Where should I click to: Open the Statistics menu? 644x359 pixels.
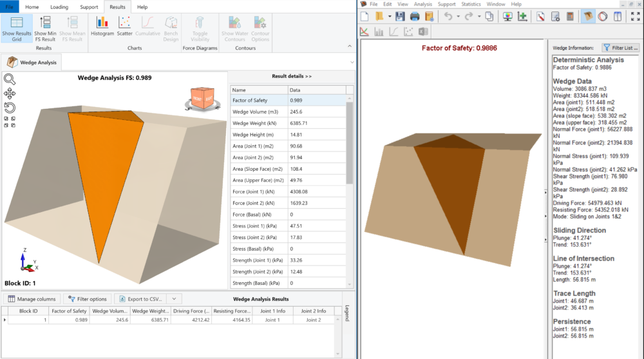pos(471,4)
